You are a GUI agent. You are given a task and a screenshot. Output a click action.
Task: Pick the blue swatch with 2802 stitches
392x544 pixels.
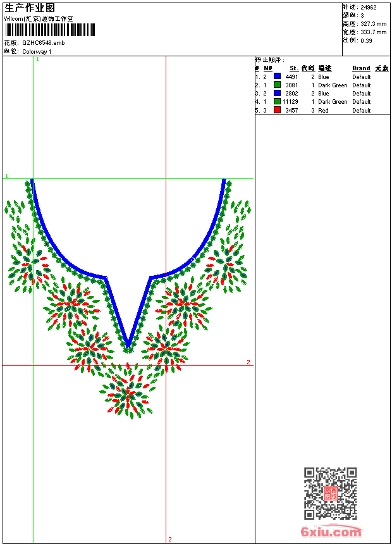click(x=277, y=93)
